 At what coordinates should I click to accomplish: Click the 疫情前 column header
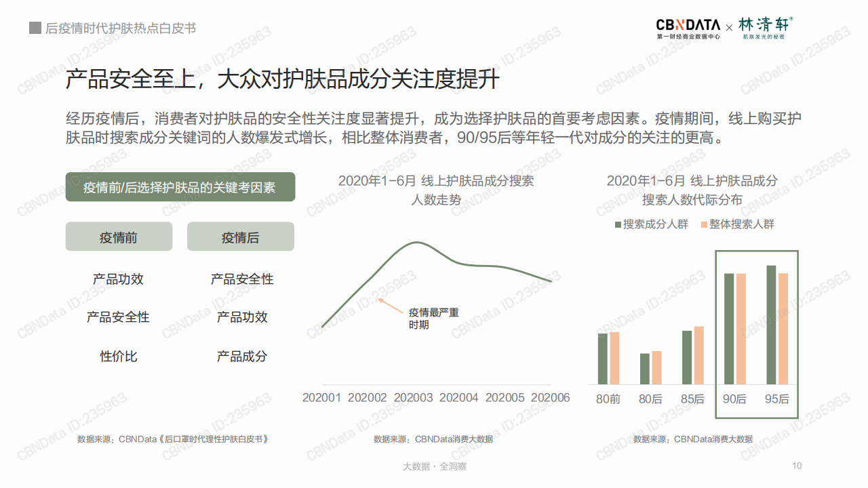pyautogui.click(x=119, y=237)
